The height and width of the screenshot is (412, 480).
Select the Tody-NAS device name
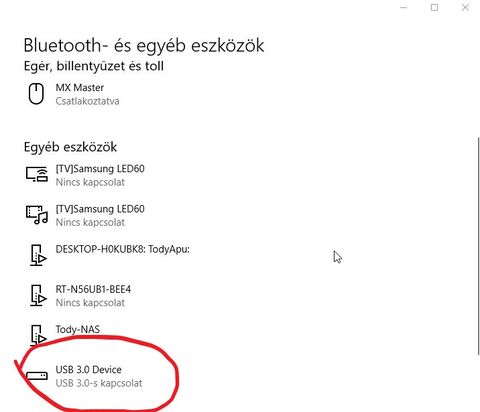[78, 330]
